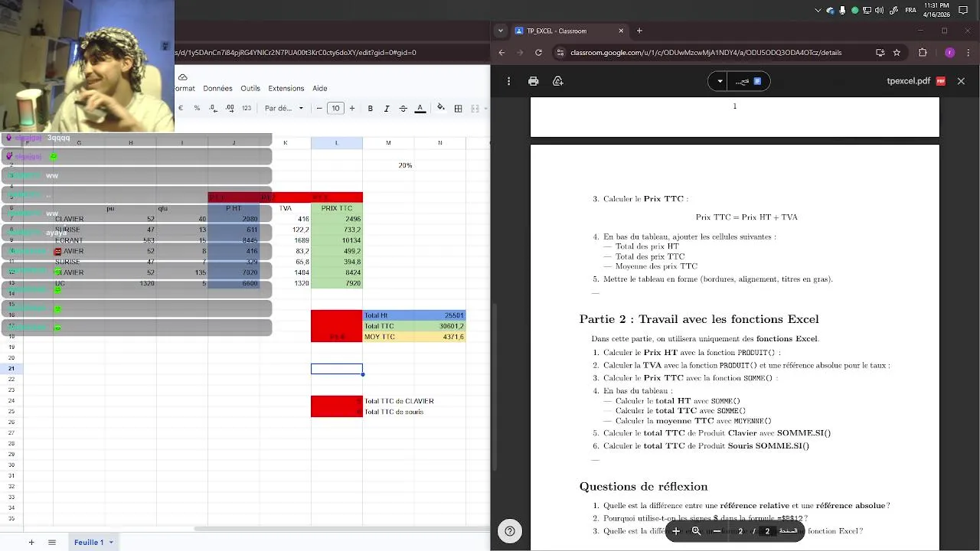Increase decimal places button
The image size is (980, 551).
pyautogui.click(x=230, y=109)
